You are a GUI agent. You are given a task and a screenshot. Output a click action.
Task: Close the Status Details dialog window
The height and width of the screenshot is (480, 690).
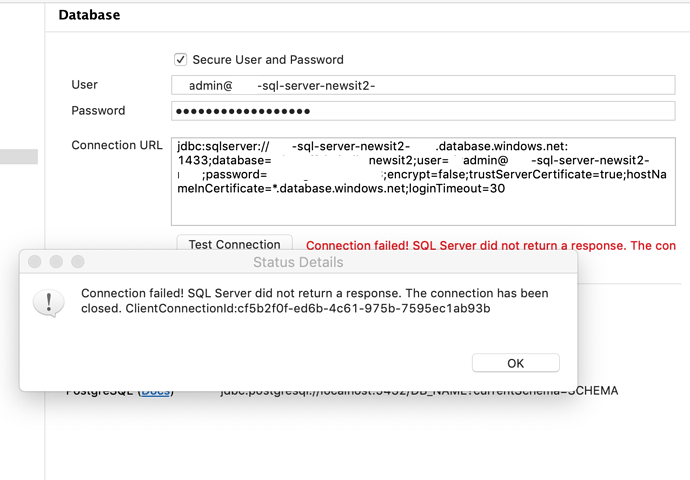35,262
